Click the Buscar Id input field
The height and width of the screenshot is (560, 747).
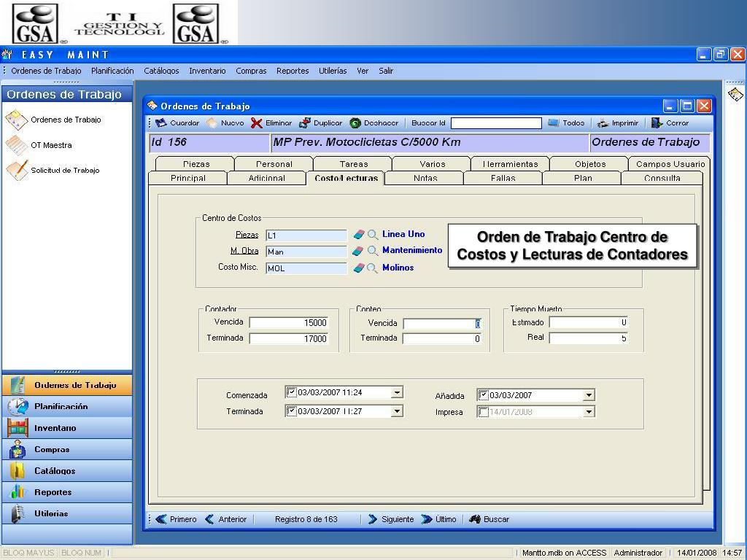[496, 123]
